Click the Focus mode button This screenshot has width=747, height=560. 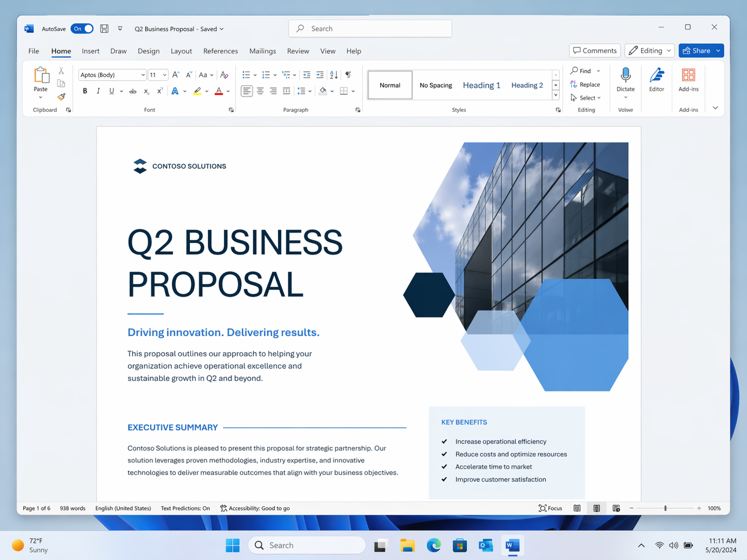pyautogui.click(x=550, y=508)
